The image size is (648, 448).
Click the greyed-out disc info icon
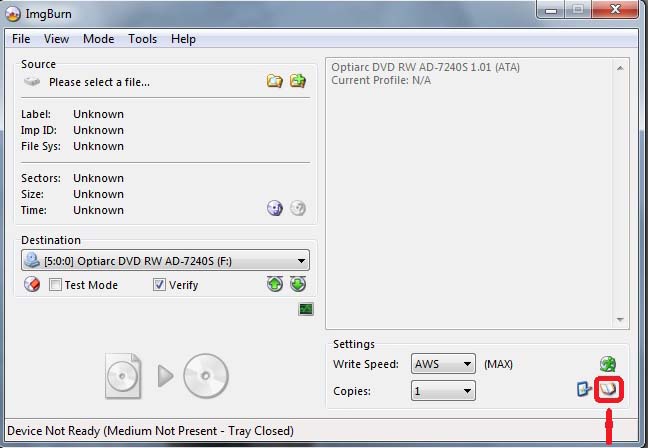click(298, 208)
